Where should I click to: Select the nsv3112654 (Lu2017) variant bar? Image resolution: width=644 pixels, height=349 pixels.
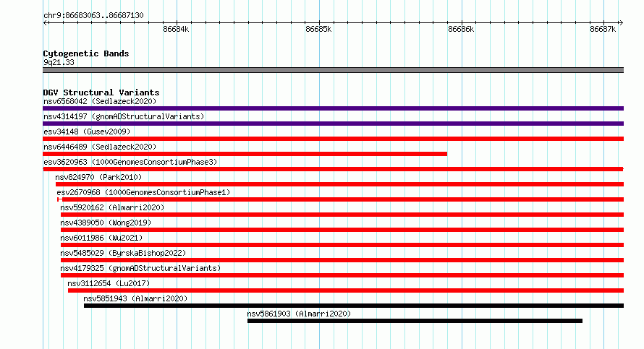(x=346, y=290)
